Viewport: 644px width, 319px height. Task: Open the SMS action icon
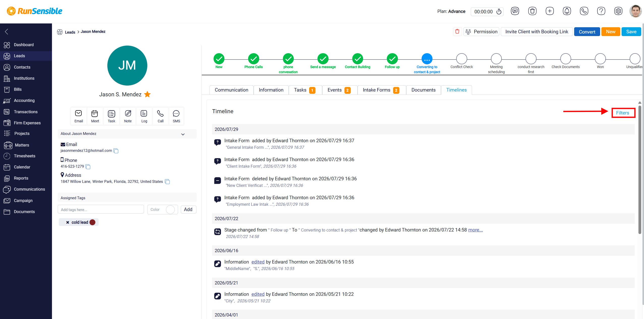pyautogui.click(x=176, y=116)
